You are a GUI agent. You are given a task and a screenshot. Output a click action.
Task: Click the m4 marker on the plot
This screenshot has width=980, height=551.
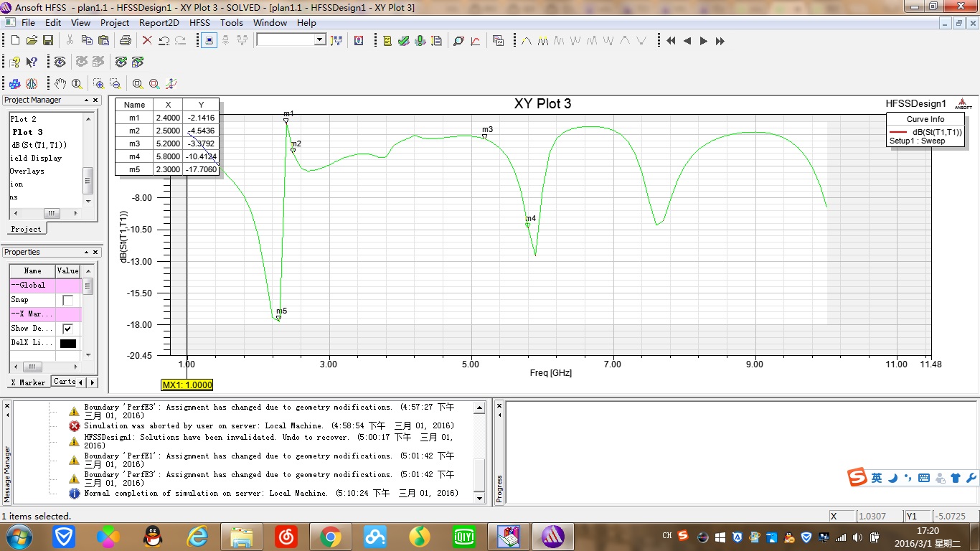[527, 225]
